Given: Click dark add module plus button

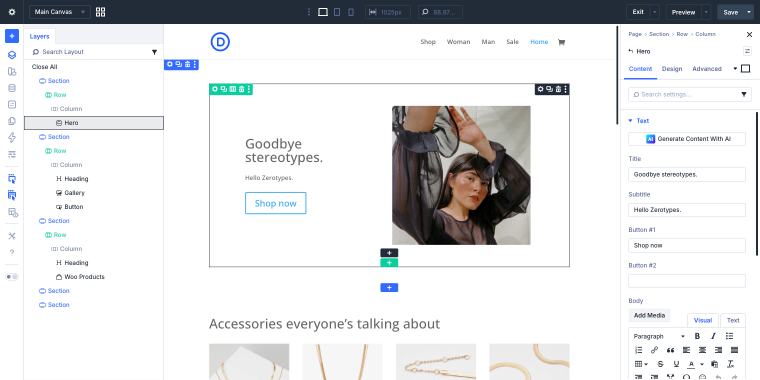Looking at the screenshot, I should point(389,253).
